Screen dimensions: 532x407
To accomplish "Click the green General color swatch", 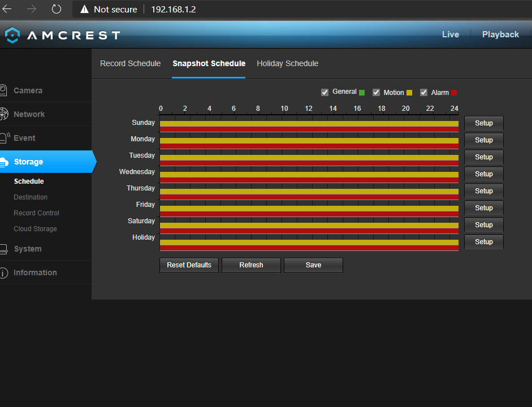I will click(362, 93).
